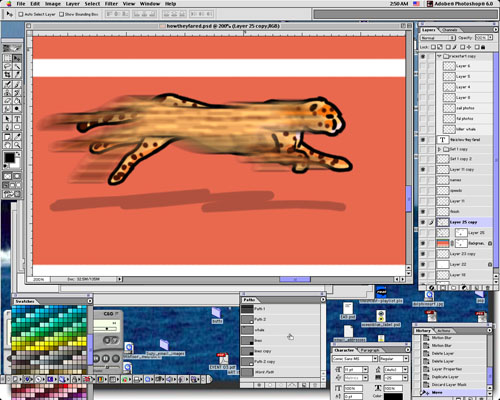Switch to the Channels tab
The height and width of the screenshot is (400, 500).
point(449,30)
